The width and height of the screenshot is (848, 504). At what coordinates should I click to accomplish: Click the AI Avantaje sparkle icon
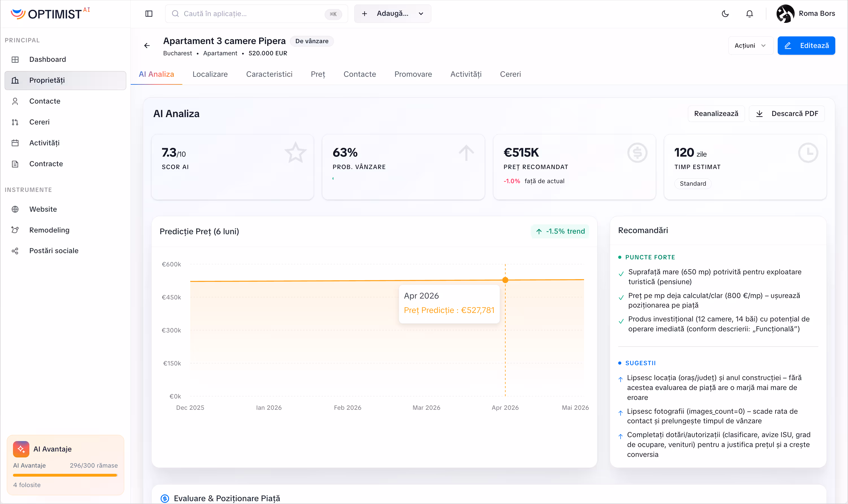pos(21,449)
